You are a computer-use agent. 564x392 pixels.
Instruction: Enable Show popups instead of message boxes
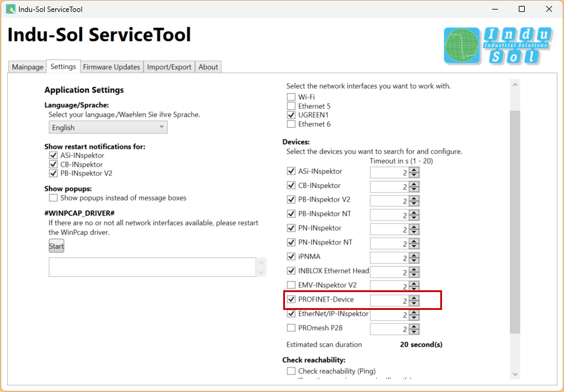point(53,198)
